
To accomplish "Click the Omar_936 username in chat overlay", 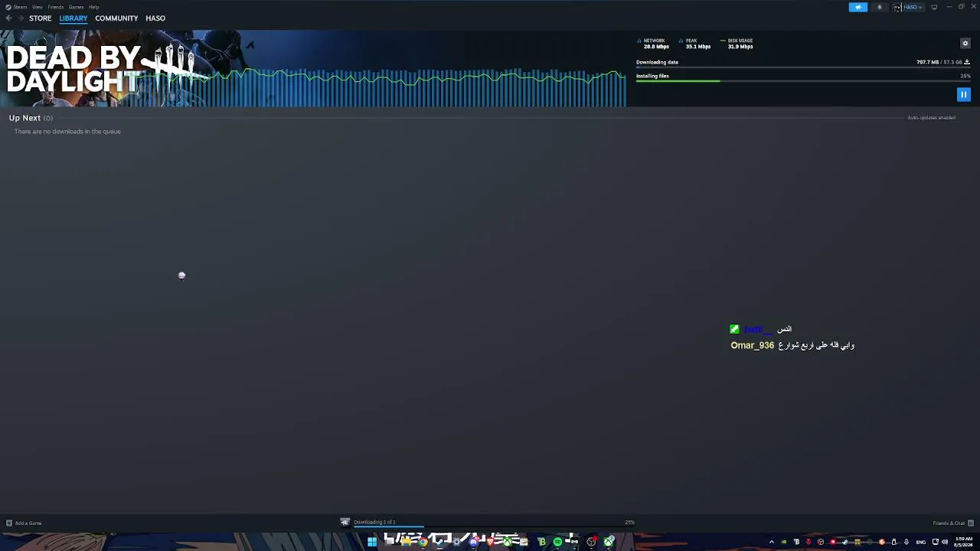I will (753, 346).
